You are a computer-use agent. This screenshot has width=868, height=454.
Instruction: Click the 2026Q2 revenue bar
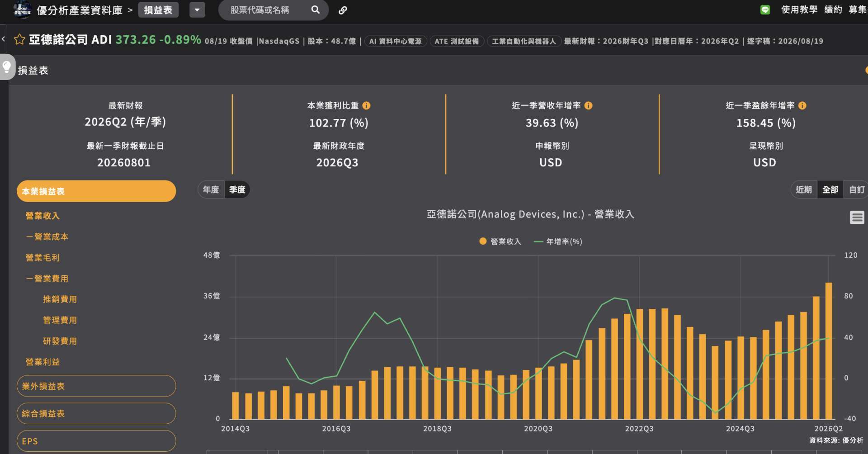(829, 351)
